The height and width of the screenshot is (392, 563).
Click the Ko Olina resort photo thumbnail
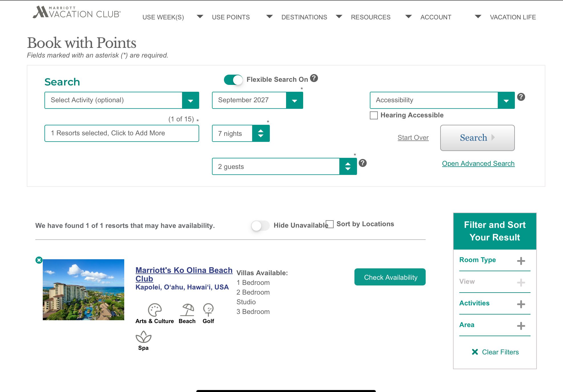click(x=83, y=290)
